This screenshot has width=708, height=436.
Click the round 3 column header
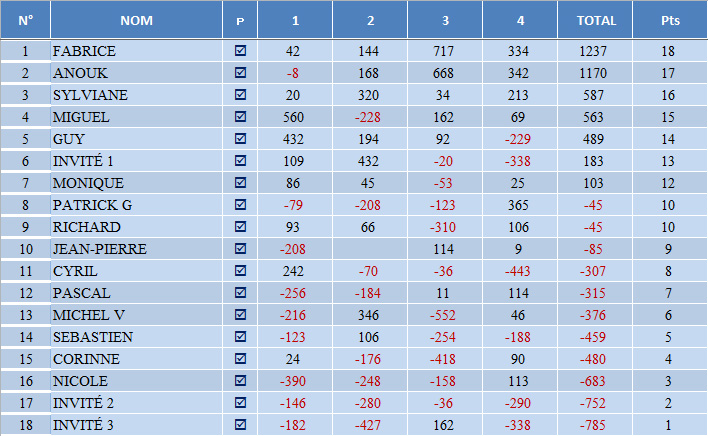point(445,20)
